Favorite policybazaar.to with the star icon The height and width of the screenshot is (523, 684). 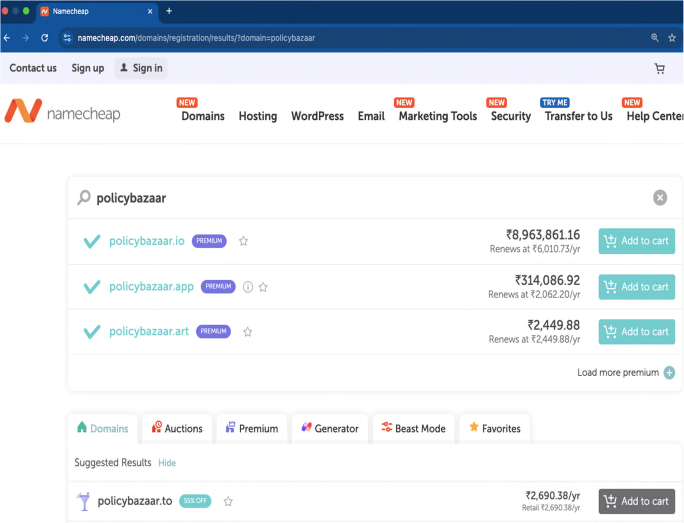pyautogui.click(x=228, y=502)
